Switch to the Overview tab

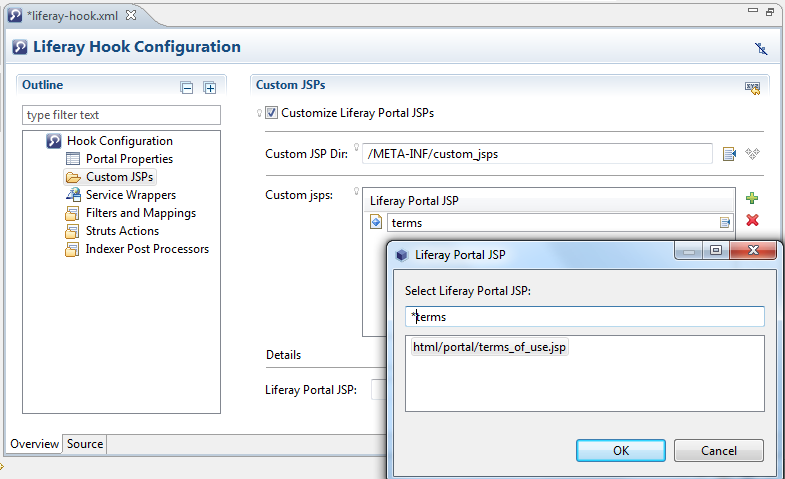[x=35, y=444]
